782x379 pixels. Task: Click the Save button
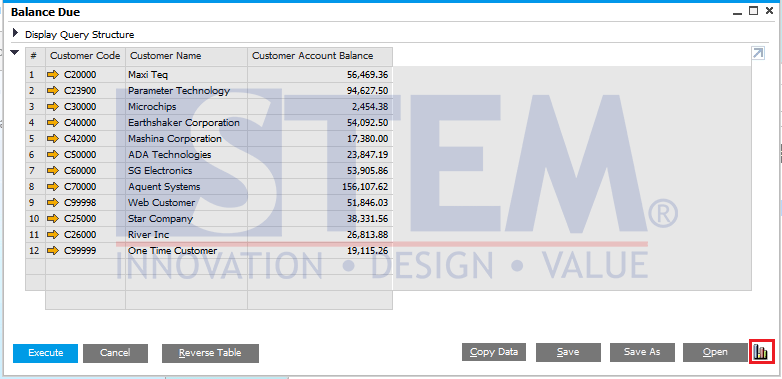point(568,352)
